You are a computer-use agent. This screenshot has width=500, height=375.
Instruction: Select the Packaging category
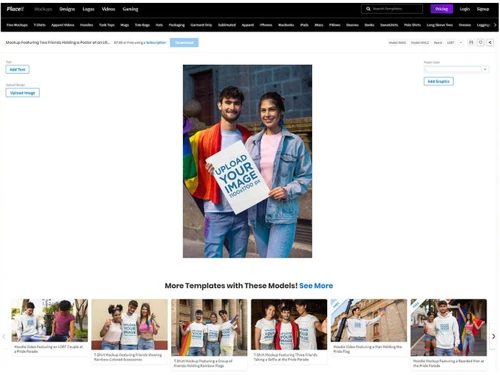click(176, 25)
